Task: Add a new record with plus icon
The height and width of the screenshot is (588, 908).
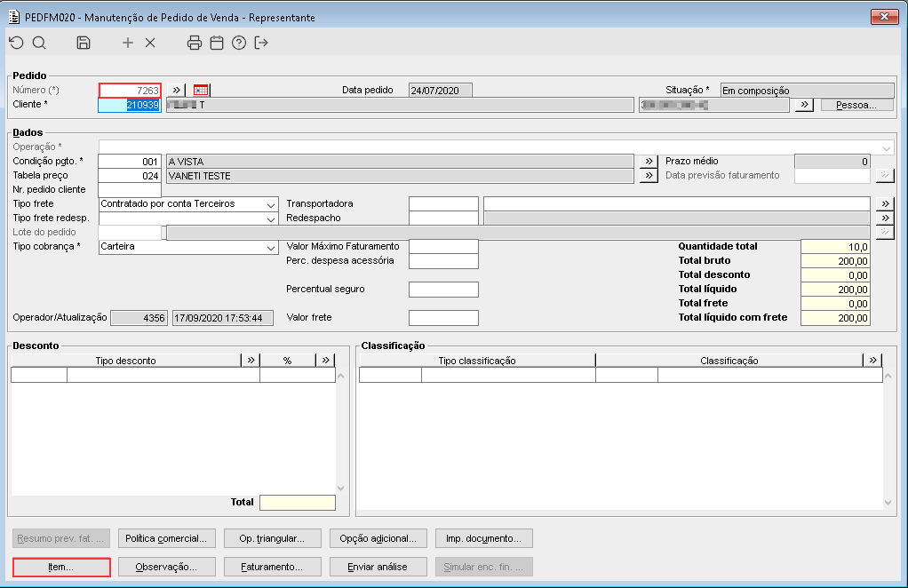Action: tap(128, 43)
